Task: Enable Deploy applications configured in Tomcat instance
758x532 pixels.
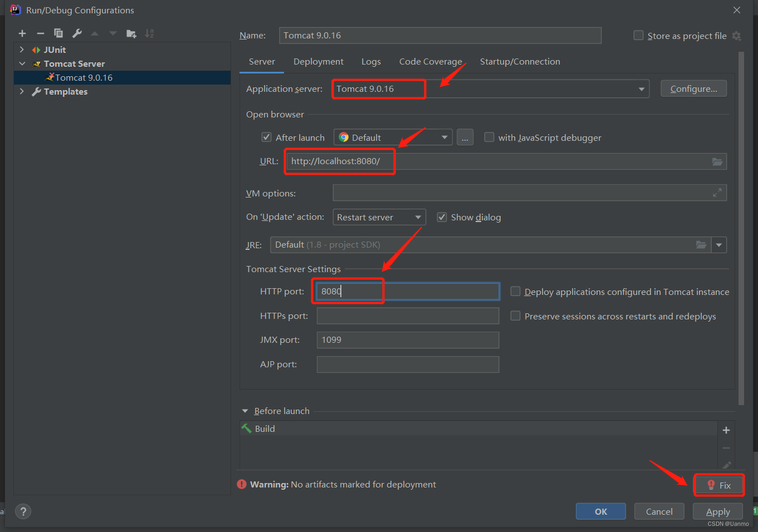Action: point(516,291)
